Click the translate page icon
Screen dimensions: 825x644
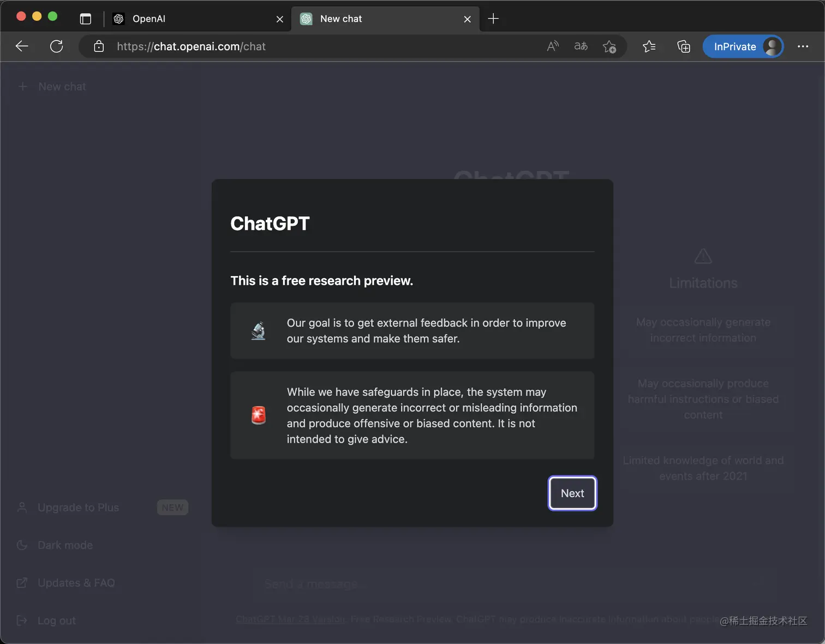point(581,46)
